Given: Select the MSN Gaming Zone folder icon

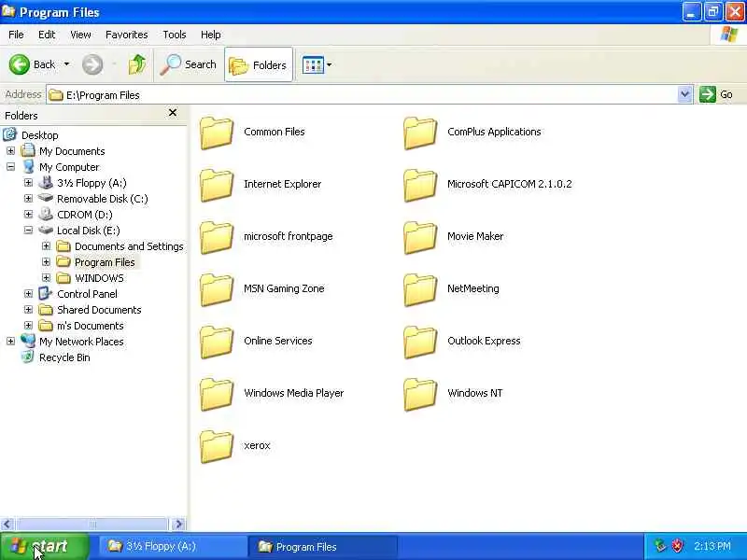Looking at the screenshot, I should [217, 290].
